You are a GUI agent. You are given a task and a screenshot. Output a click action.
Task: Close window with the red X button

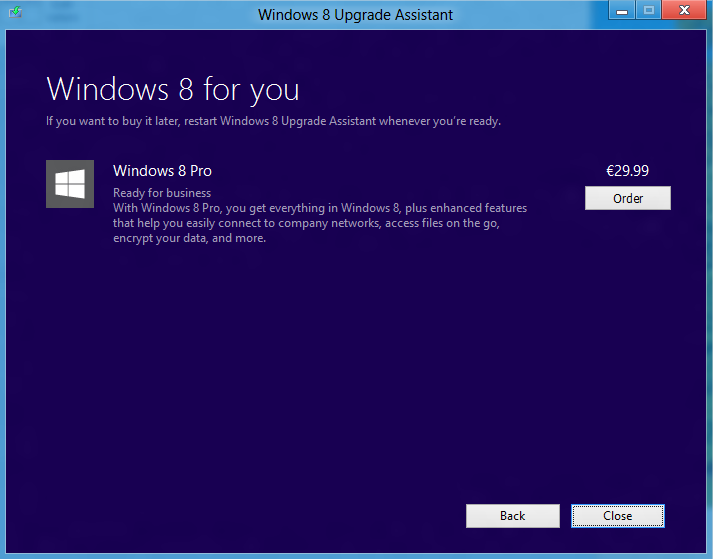[684, 11]
